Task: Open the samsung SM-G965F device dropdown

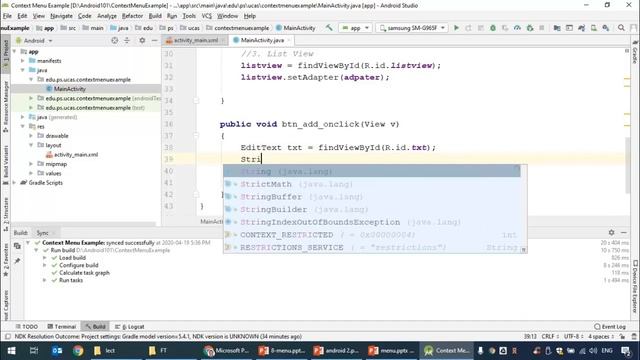Action: pos(412,28)
